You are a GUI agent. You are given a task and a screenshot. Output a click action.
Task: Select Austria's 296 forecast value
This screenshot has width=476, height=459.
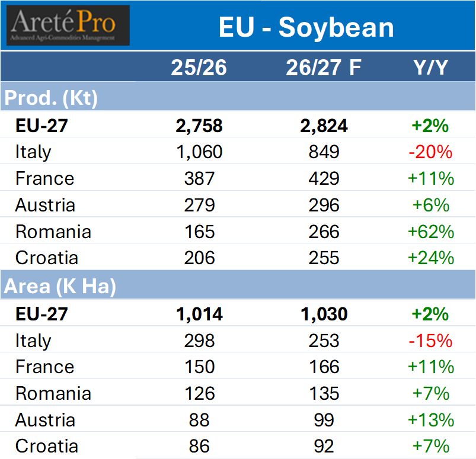pos(324,206)
